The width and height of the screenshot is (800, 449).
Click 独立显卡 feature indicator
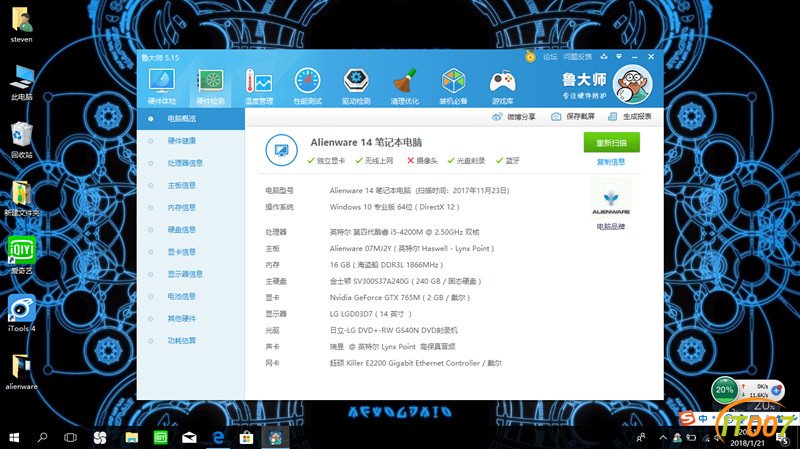click(327, 161)
